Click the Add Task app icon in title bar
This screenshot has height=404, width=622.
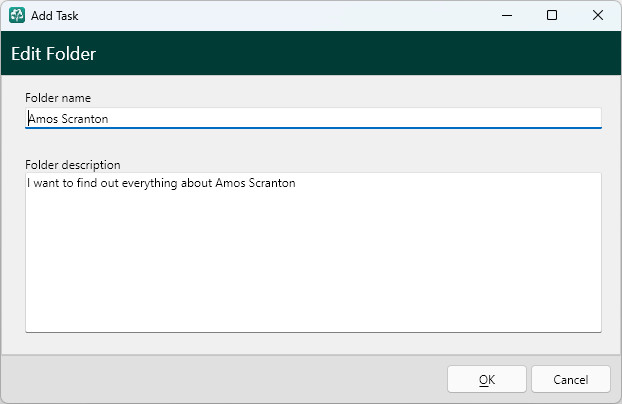pyautogui.click(x=17, y=15)
